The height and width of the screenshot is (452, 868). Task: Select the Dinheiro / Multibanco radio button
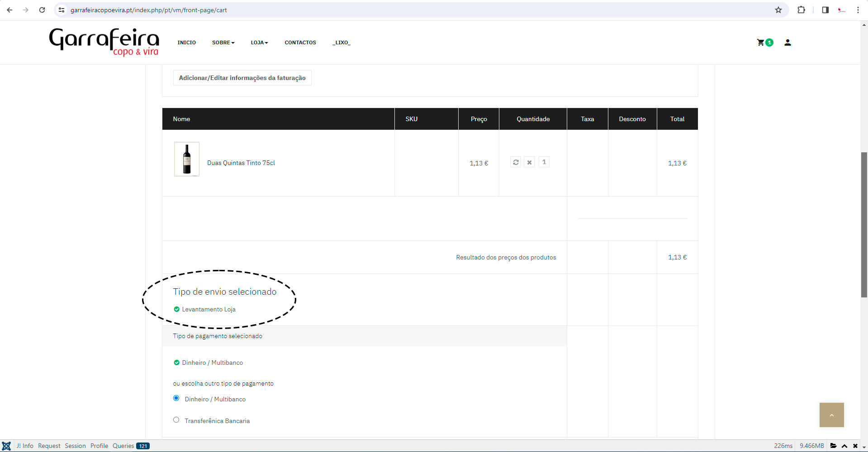[x=176, y=398]
